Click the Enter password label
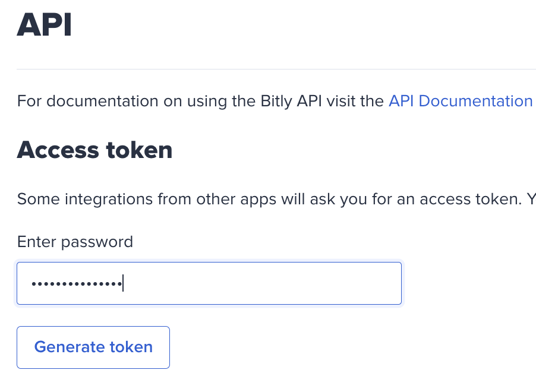 point(75,242)
